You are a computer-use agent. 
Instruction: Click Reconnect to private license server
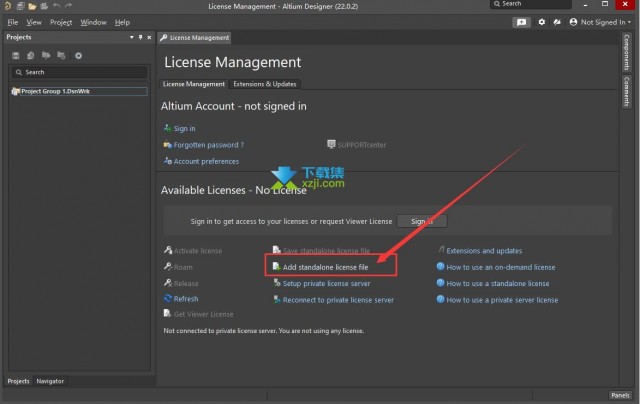pos(338,300)
